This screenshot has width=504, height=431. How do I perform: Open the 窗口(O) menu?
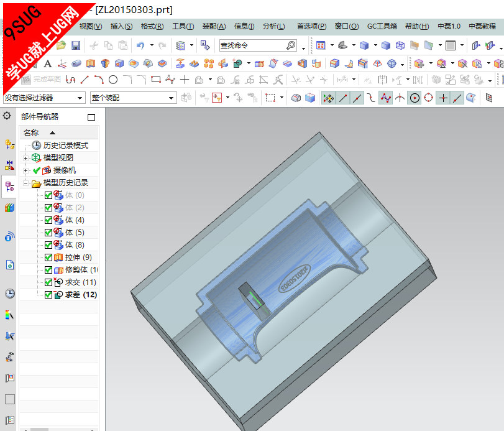coord(347,26)
